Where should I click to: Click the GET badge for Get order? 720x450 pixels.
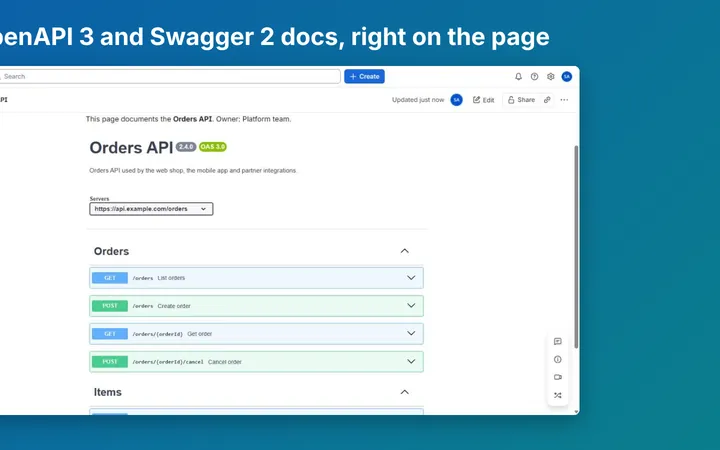coord(110,334)
